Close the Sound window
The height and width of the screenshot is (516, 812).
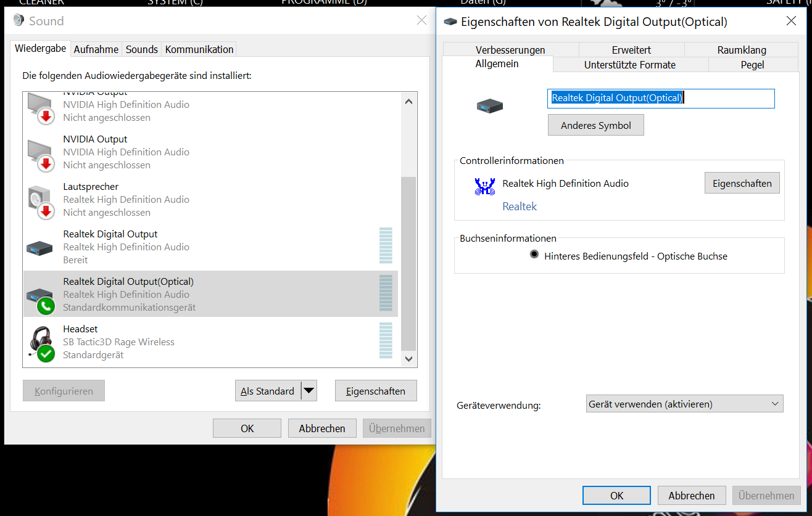coord(421,20)
